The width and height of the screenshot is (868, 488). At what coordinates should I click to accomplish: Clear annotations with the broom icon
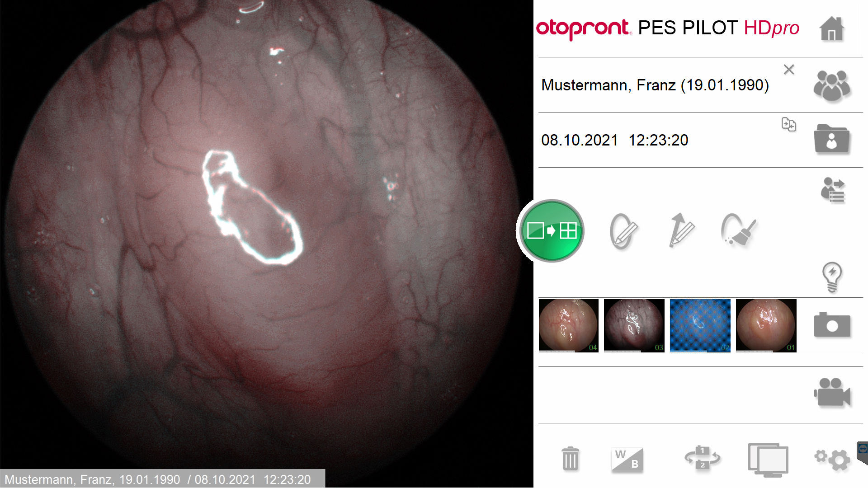[738, 230]
